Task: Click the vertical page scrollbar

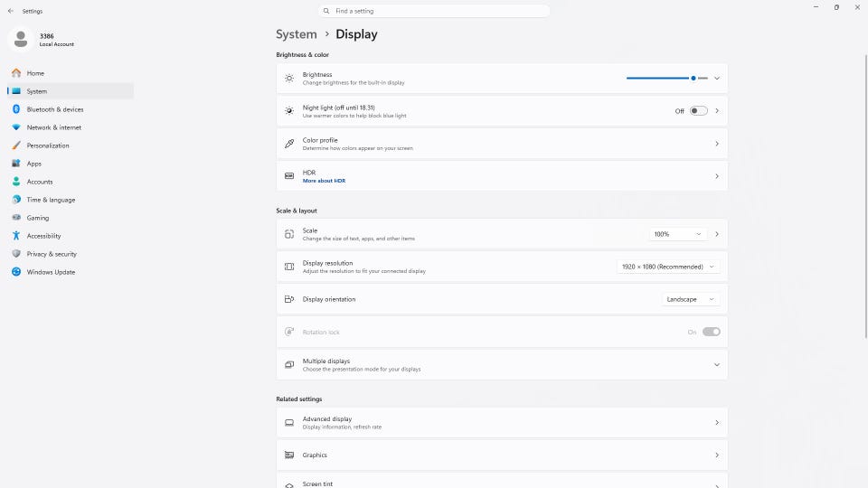Action: click(866, 196)
